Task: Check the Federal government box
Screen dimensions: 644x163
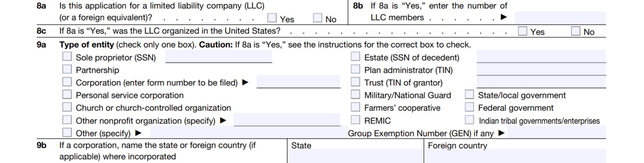Action: (x=470, y=107)
